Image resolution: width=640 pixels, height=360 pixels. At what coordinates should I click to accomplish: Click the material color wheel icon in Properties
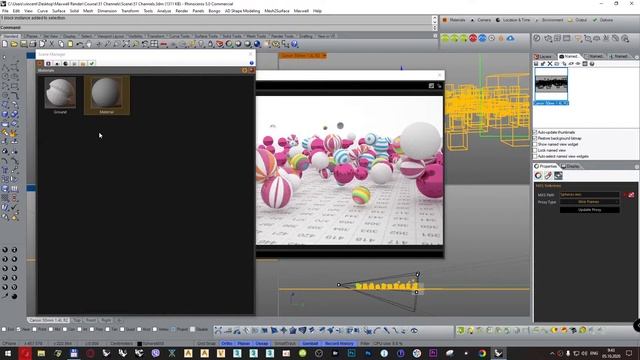click(x=538, y=176)
